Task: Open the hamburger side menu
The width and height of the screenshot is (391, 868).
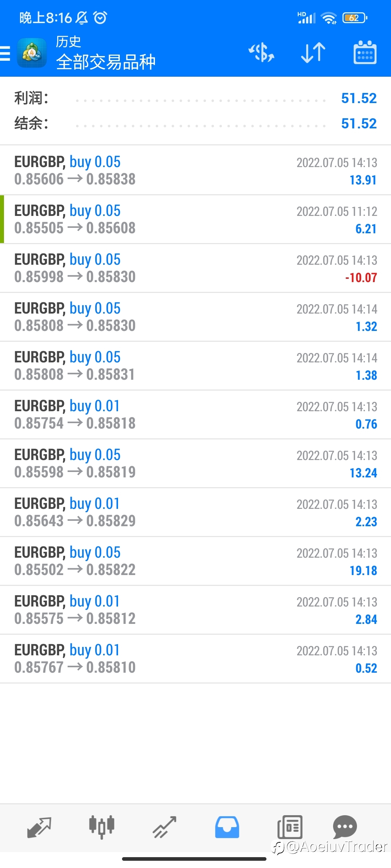Action: pyautogui.click(x=5, y=53)
